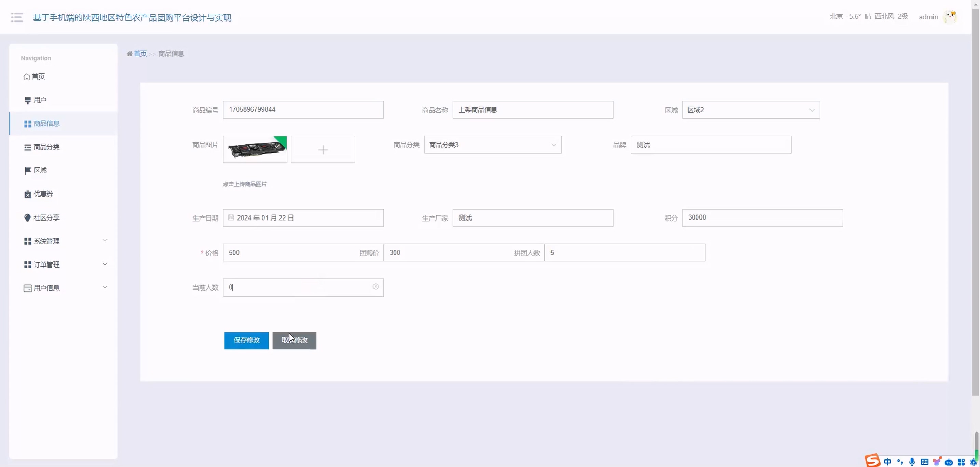The height and width of the screenshot is (467, 980).
Task: Click the IME soft keyboard icon
Action: [x=924, y=462]
